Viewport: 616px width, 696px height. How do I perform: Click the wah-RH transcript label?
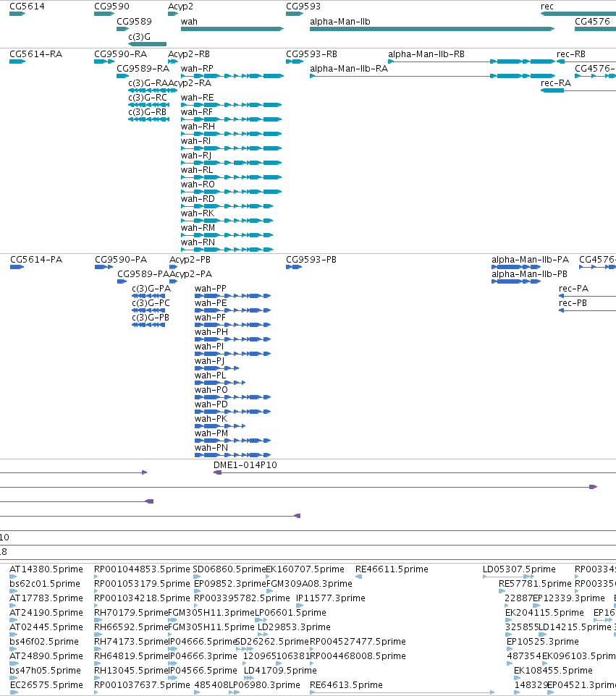coord(198,127)
